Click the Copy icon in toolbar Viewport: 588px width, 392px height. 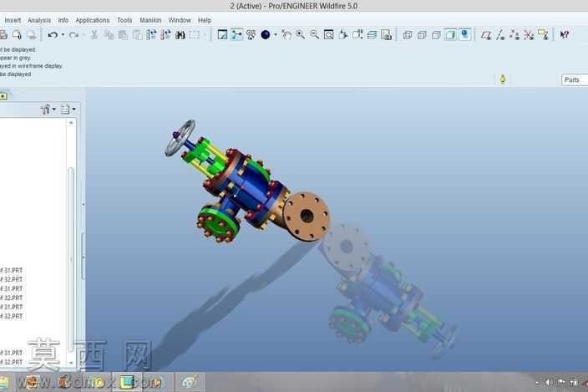click(109, 35)
